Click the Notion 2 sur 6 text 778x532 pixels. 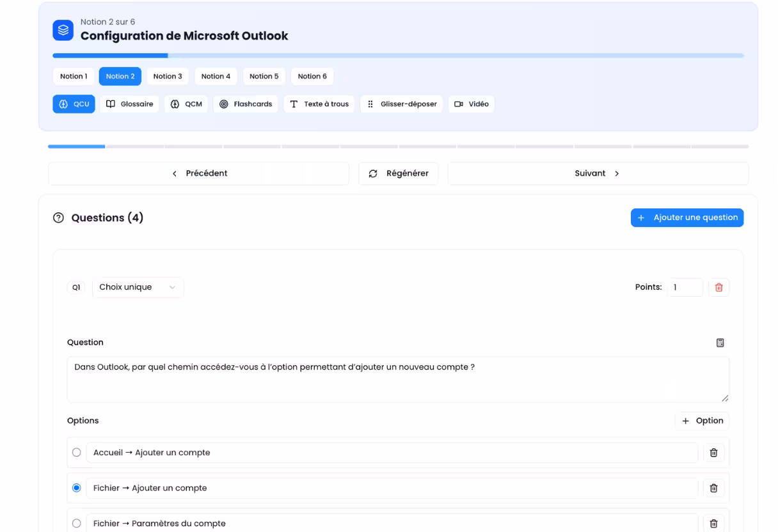[x=108, y=22]
